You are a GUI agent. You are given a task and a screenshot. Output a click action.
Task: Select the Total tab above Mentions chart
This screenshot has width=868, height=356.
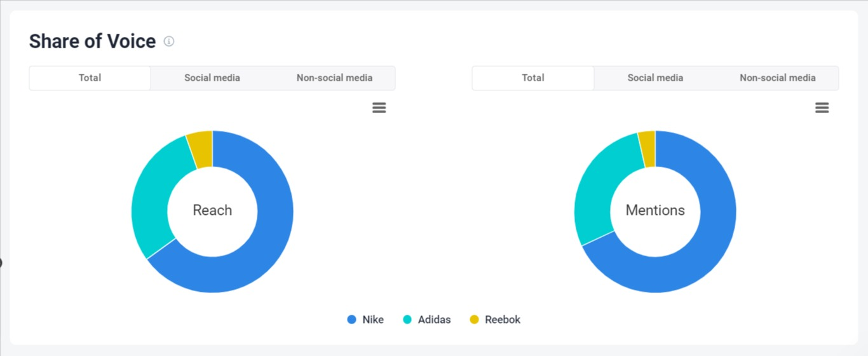532,78
